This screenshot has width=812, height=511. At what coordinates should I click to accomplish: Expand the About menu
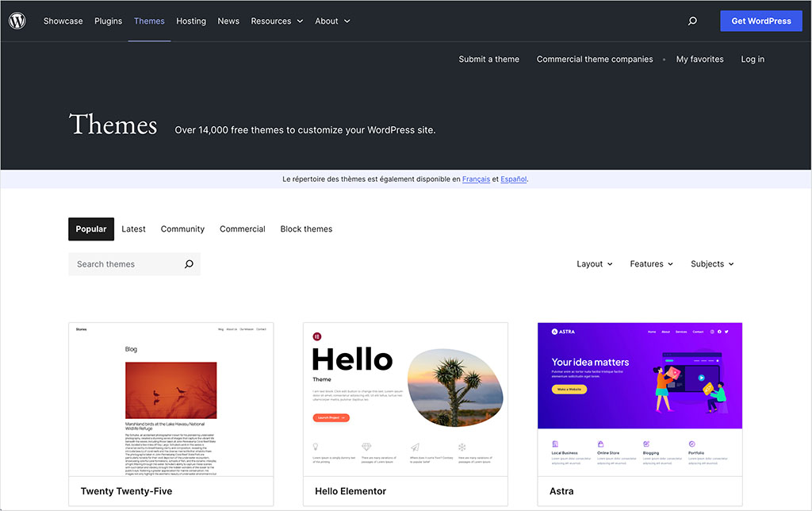[332, 21]
